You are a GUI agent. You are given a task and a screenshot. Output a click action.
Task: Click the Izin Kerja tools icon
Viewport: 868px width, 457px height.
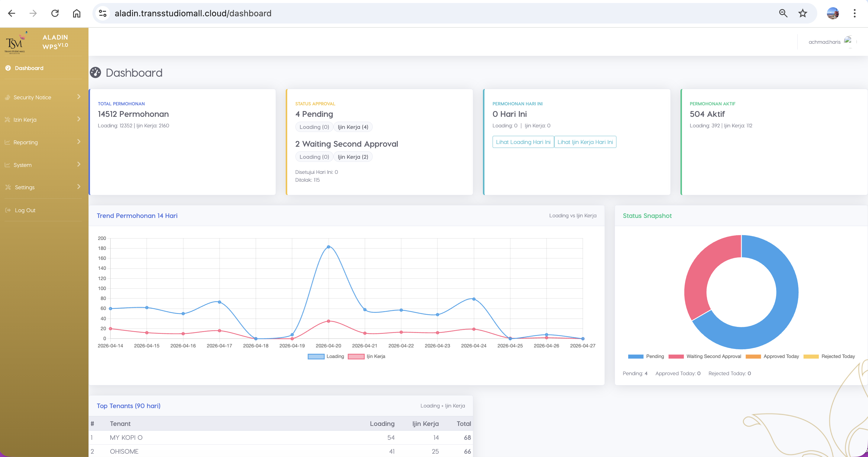click(8, 120)
